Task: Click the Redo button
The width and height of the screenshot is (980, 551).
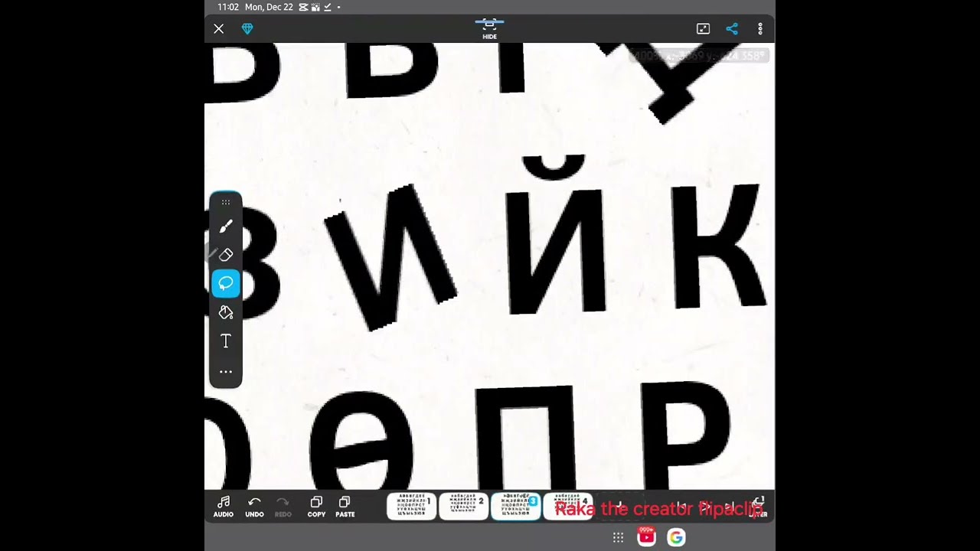Action: tap(283, 507)
